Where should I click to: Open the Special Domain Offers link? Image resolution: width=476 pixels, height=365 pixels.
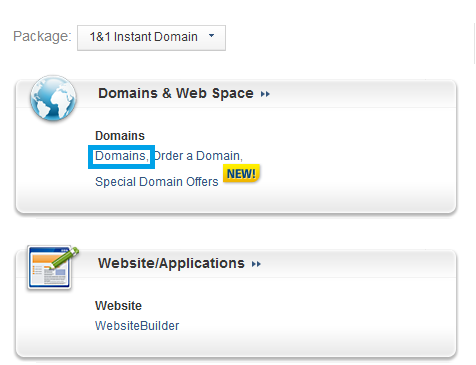(157, 182)
